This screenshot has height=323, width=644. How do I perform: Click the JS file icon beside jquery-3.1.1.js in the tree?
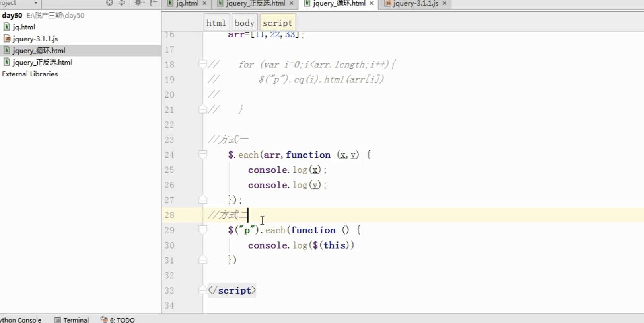(x=7, y=39)
